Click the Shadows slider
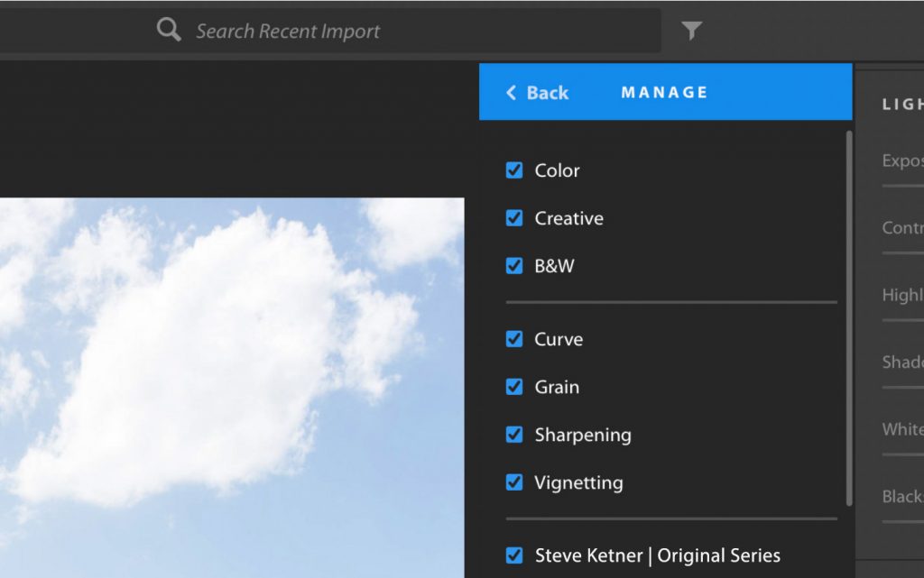Image resolution: width=924 pixels, height=578 pixels. (x=902, y=387)
